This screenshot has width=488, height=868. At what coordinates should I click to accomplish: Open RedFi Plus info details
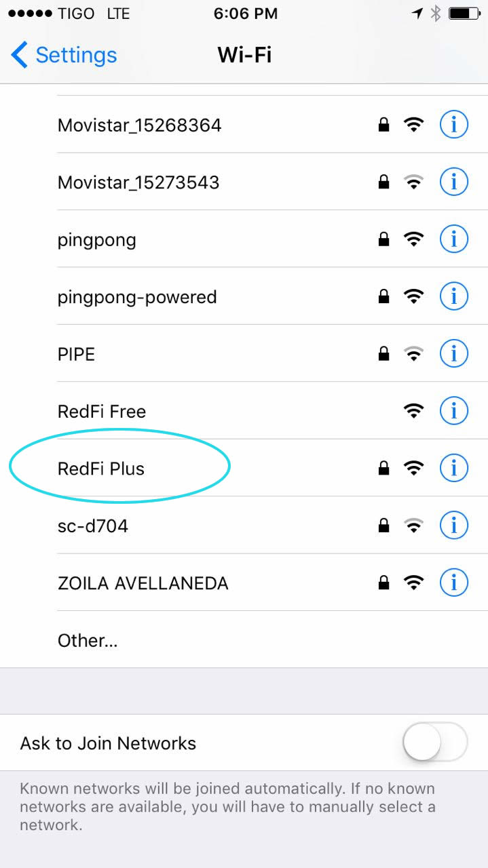click(454, 467)
